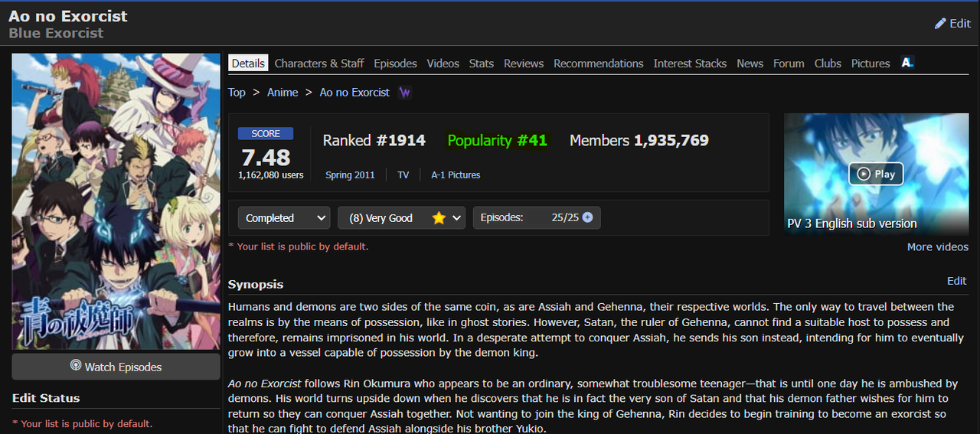
Task: Click the Ao no Exorcist poster image
Action: point(116,201)
